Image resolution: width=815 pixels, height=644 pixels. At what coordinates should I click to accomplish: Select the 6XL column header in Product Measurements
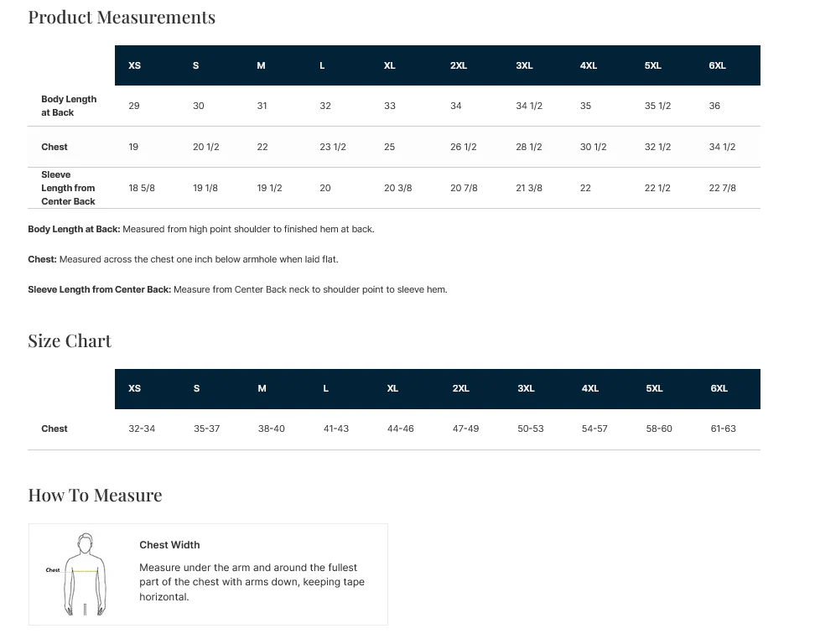click(717, 65)
